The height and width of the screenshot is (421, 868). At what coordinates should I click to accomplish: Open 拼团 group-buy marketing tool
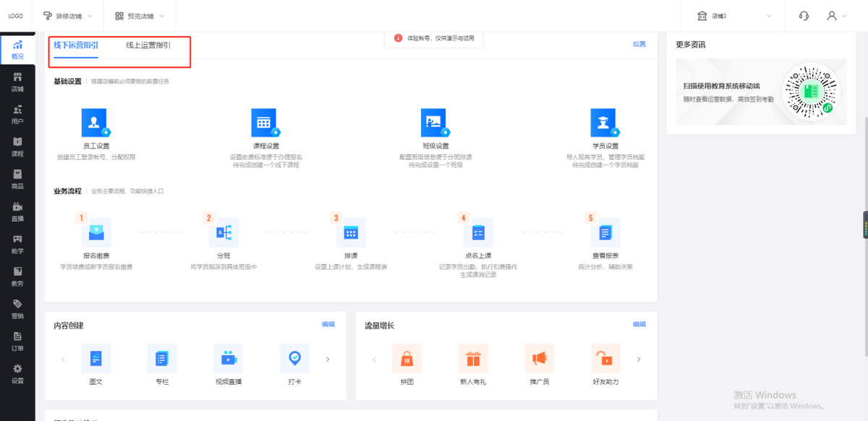click(x=407, y=358)
